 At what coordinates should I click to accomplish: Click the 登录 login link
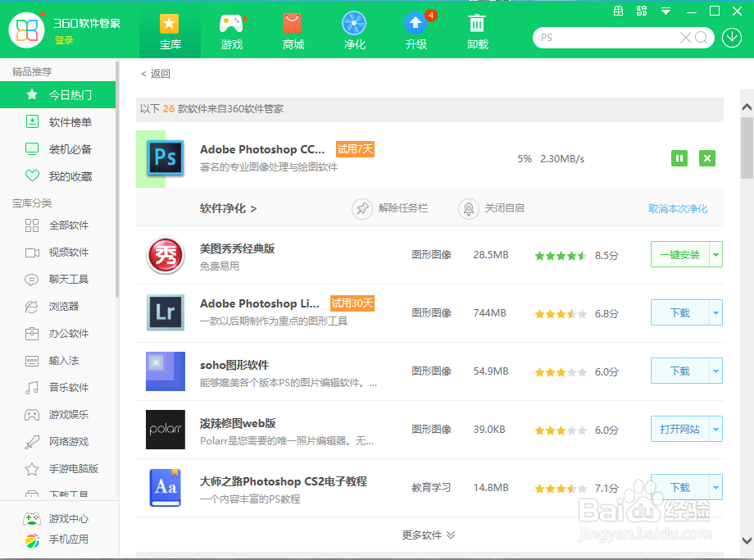point(64,40)
